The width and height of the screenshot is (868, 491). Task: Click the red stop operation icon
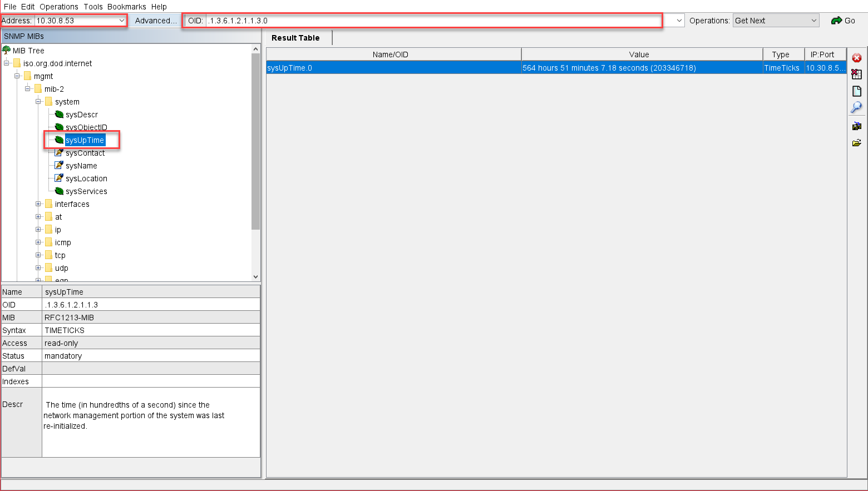pyautogui.click(x=857, y=57)
